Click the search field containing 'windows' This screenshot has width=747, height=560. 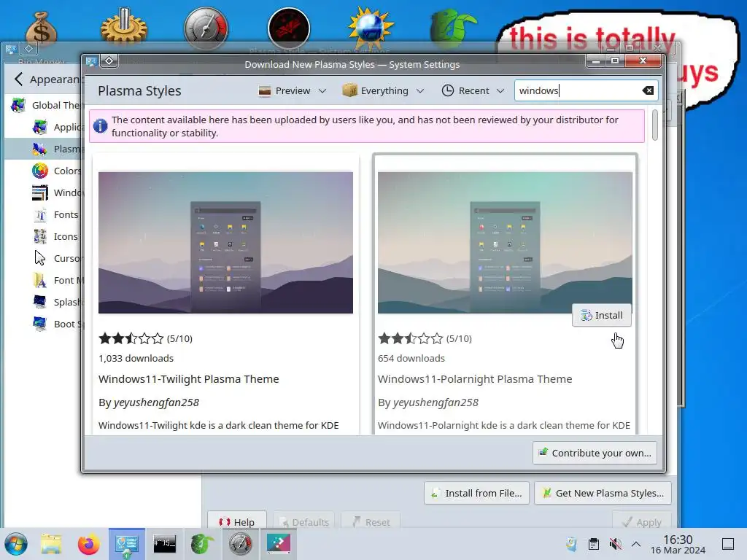coord(586,90)
